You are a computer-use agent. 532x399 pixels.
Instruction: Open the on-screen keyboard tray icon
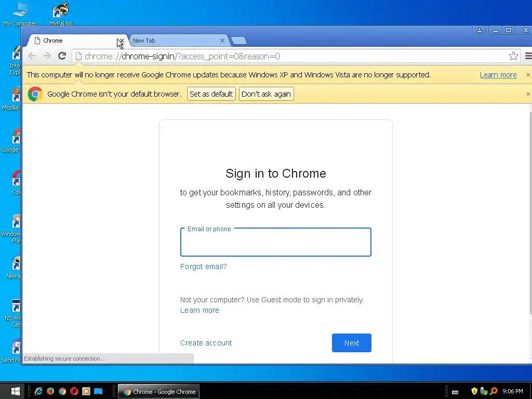(455, 392)
